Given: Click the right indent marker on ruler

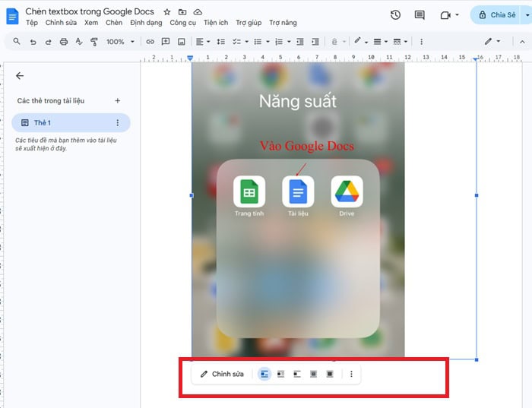Looking at the screenshot, I should (x=476, y=59).
